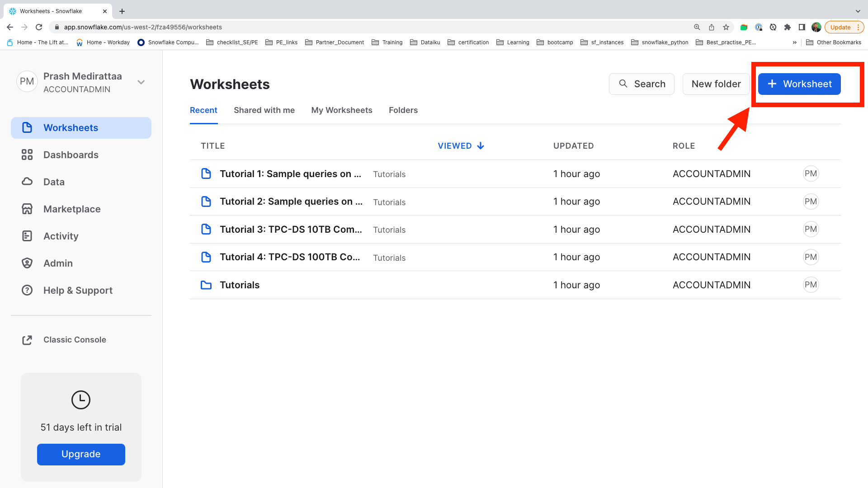Click the New folder button

(716, 84)
